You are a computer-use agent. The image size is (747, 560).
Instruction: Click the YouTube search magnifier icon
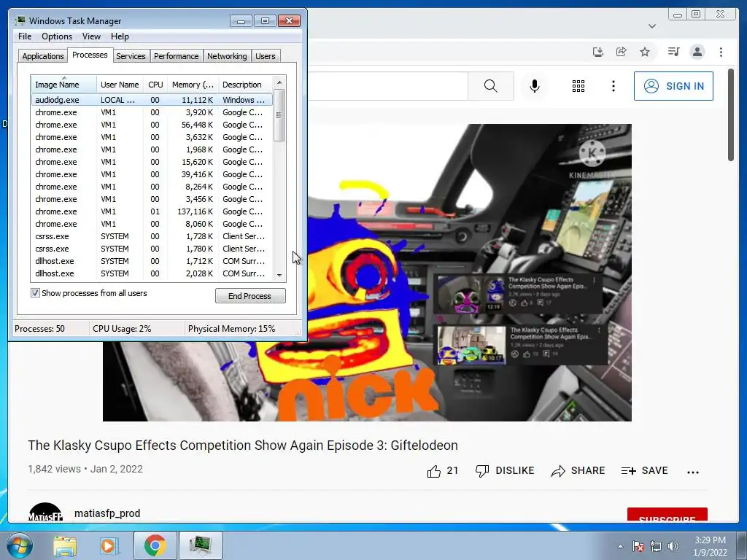(491, 86)
